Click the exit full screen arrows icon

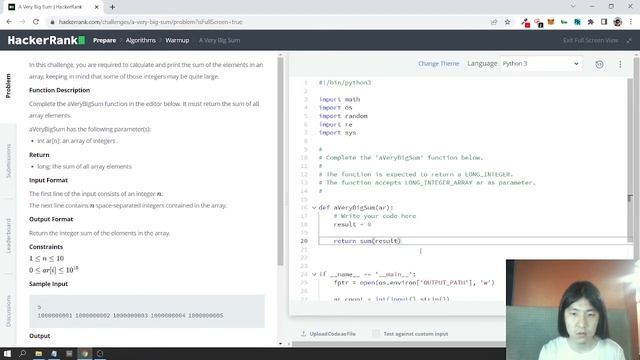pos(629,40)
